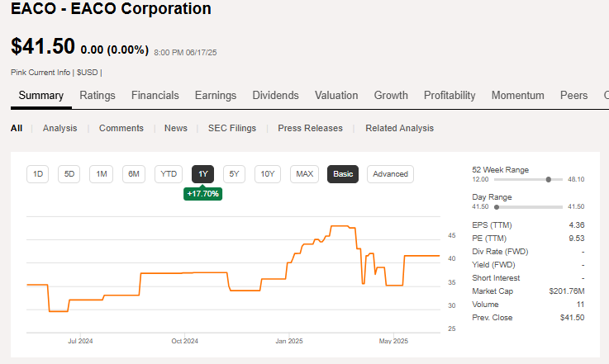
Task: Open the Dividends tab
Action: point(275,96)
